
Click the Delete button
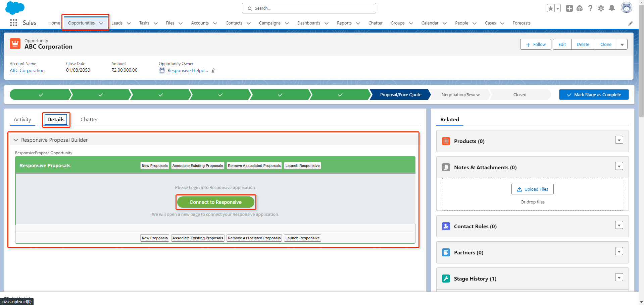[x=583, y=44]
